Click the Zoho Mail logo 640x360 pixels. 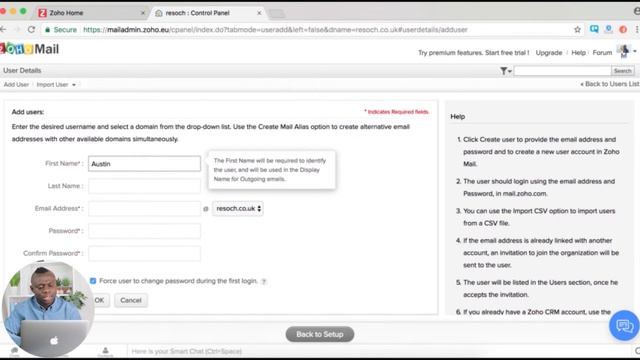click(29, 49)
